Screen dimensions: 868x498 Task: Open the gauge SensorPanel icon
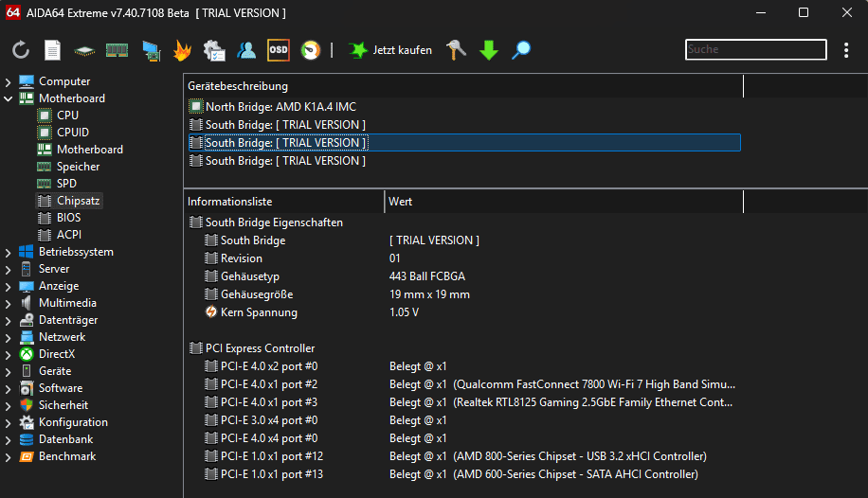[x=311, y=50]
